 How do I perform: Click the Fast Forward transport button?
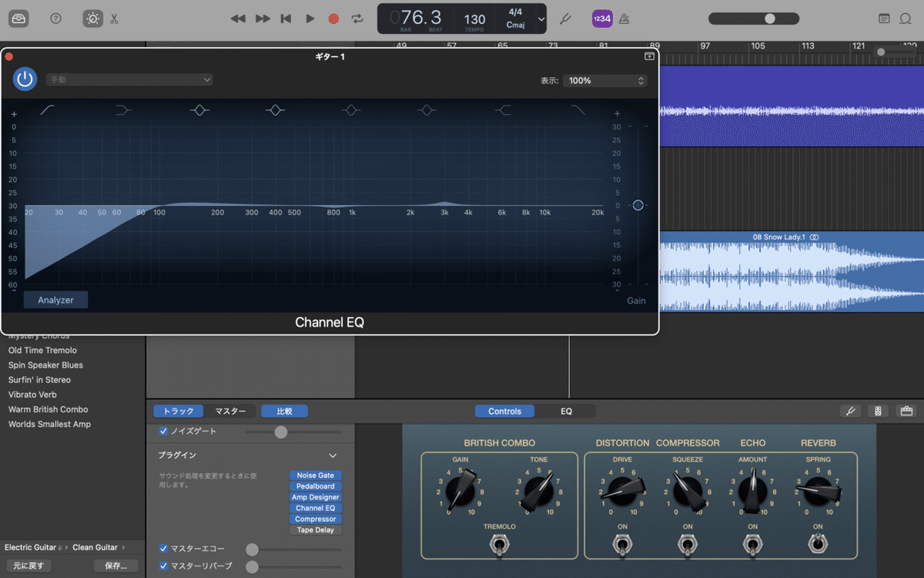click(263, 18)
